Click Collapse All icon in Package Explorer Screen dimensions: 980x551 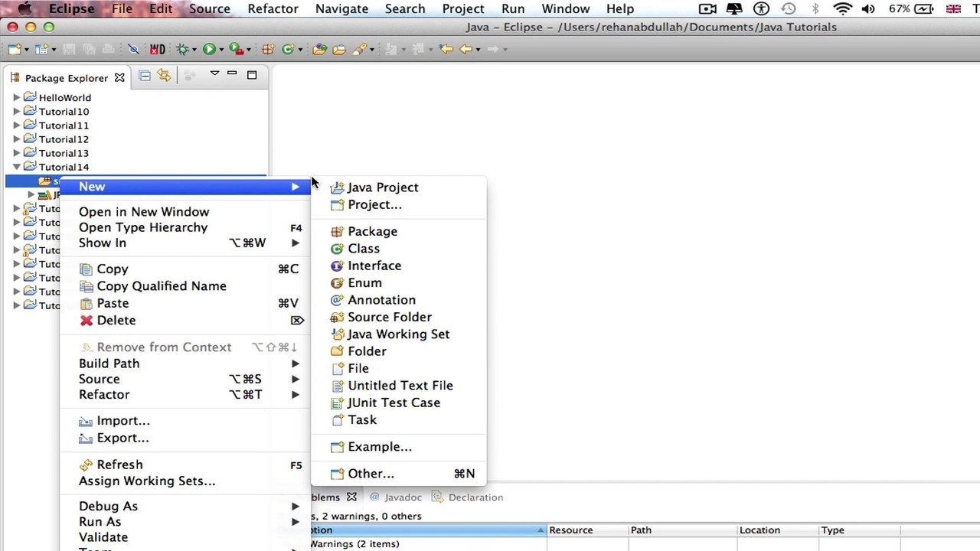click(x=145, y=75)
